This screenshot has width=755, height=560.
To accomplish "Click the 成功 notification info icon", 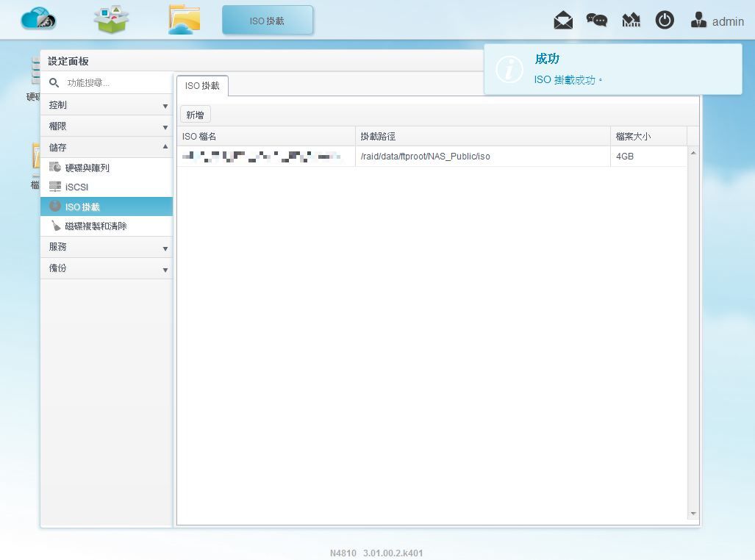I will pyautogui.click(x=509, y=69).
